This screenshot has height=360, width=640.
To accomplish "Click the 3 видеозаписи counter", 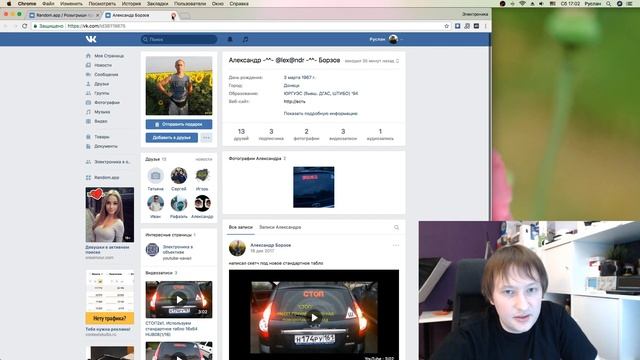I will coord(343,134).
